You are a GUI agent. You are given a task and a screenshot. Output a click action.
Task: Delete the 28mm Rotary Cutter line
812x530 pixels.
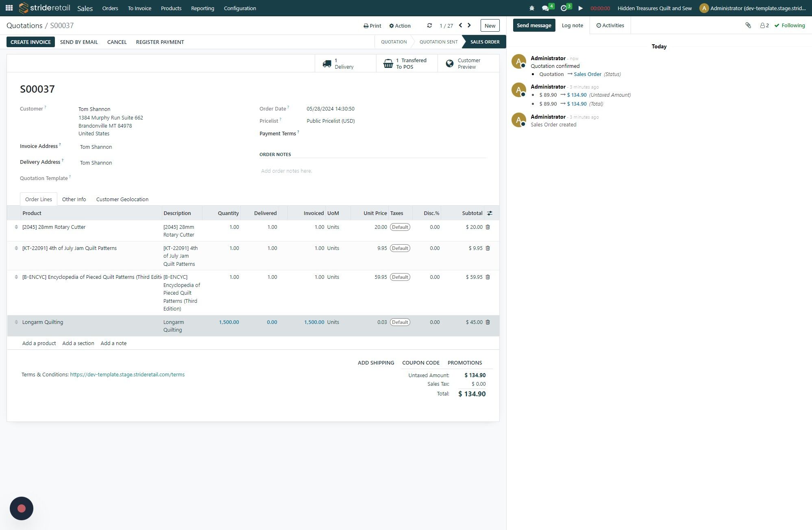488,227
